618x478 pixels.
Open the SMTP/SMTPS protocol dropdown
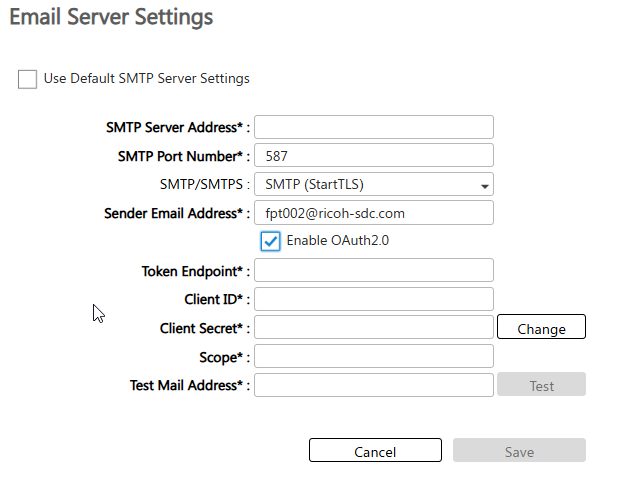(x=374, y=185)
